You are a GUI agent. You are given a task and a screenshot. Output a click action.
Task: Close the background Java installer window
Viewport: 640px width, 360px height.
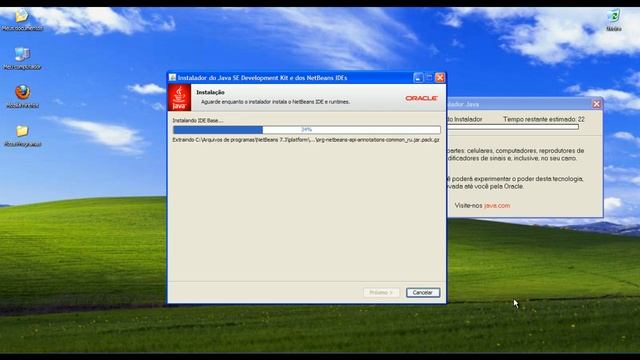596,104
